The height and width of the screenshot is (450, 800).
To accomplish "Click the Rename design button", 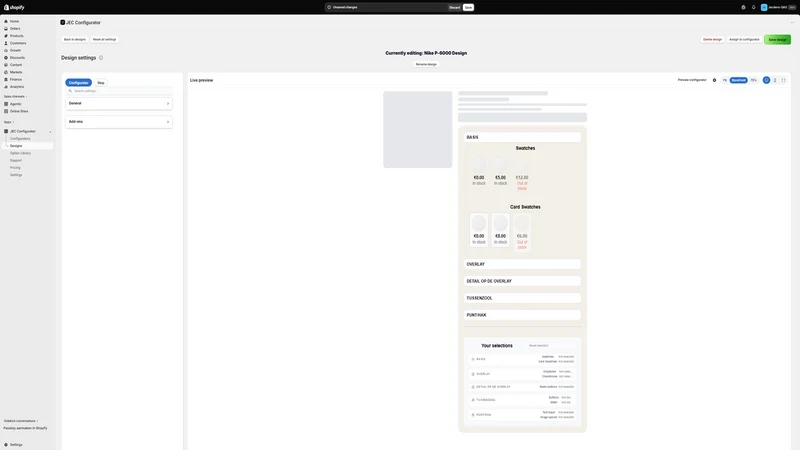I will coord(426,64).
